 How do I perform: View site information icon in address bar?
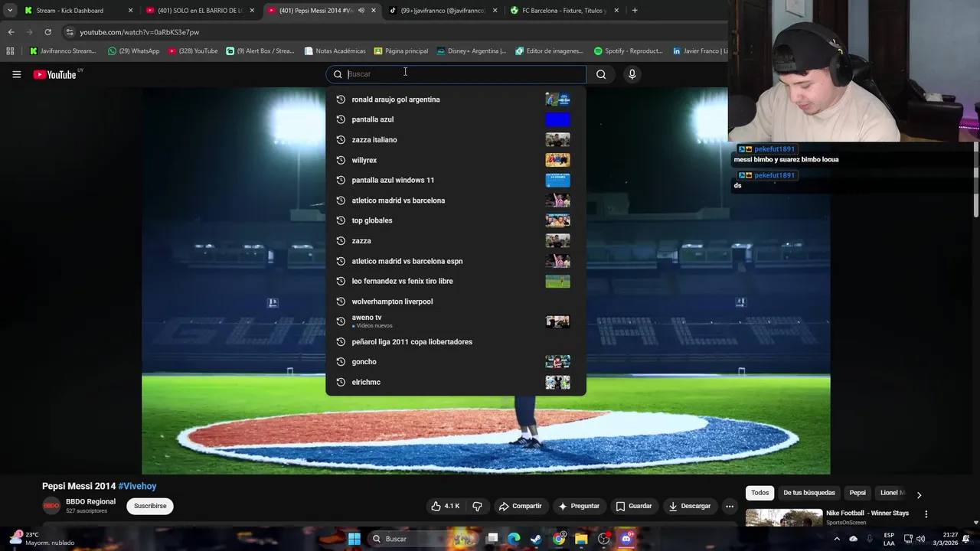tap(70, 32)
